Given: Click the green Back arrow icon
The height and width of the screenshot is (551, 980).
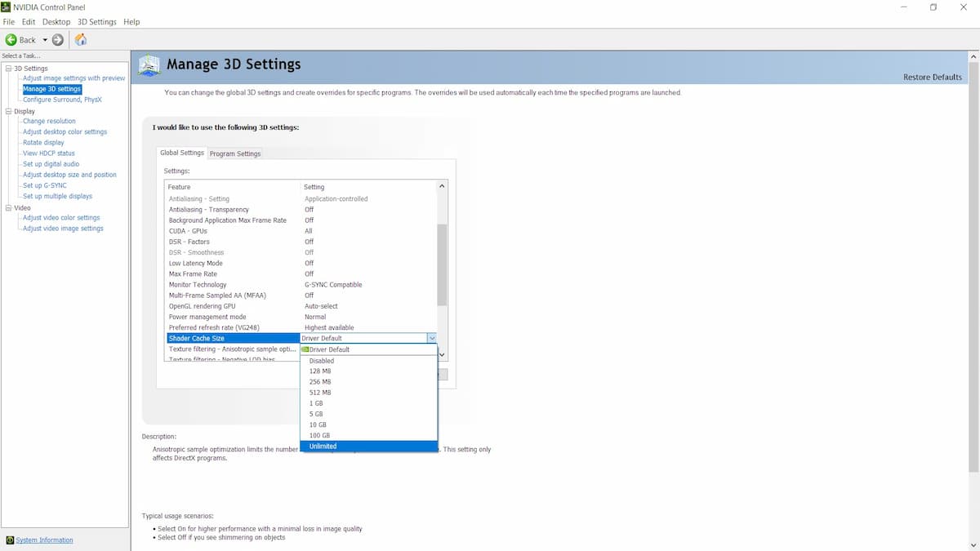Looking at the screenshot, I should click(11, 39).
